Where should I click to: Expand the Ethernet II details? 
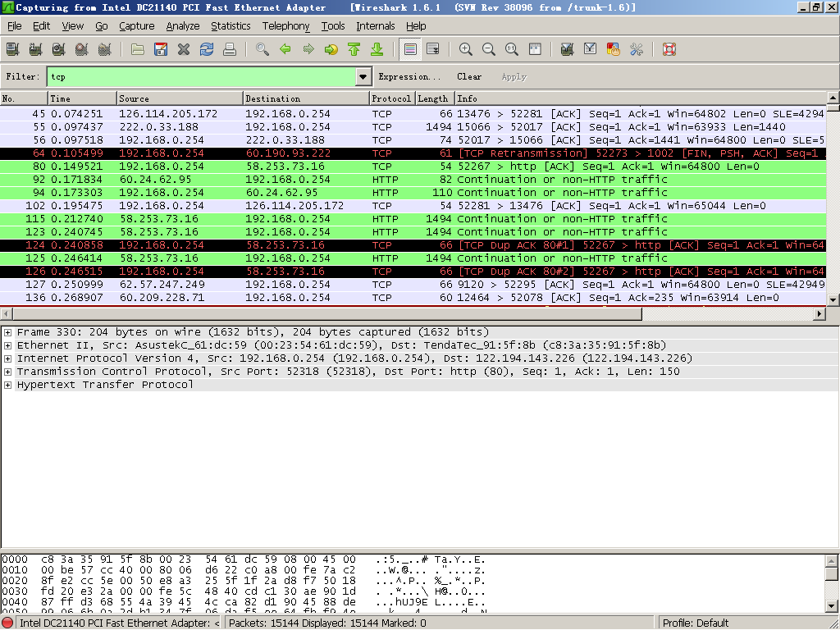tap(8, 345)
